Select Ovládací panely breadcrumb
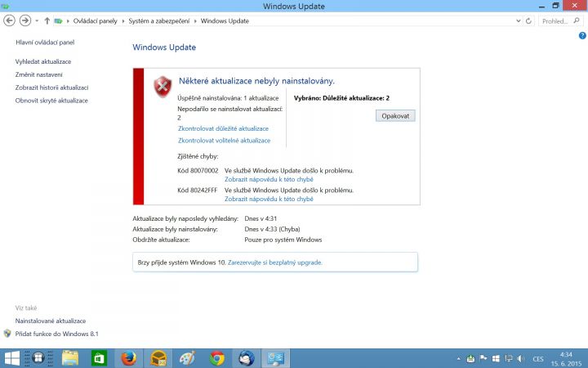588x368 pixels. 95,21
